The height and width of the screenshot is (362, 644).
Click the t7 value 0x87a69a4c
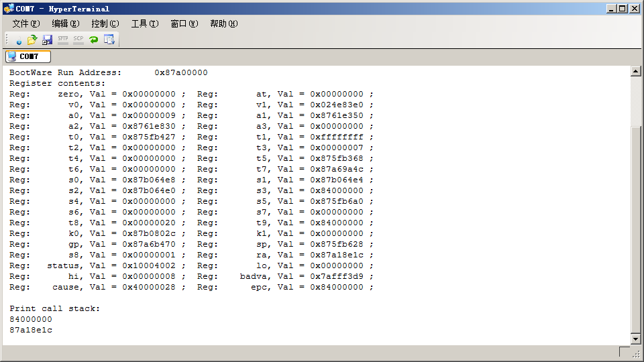pyautogui.click(x=337, y=169)
